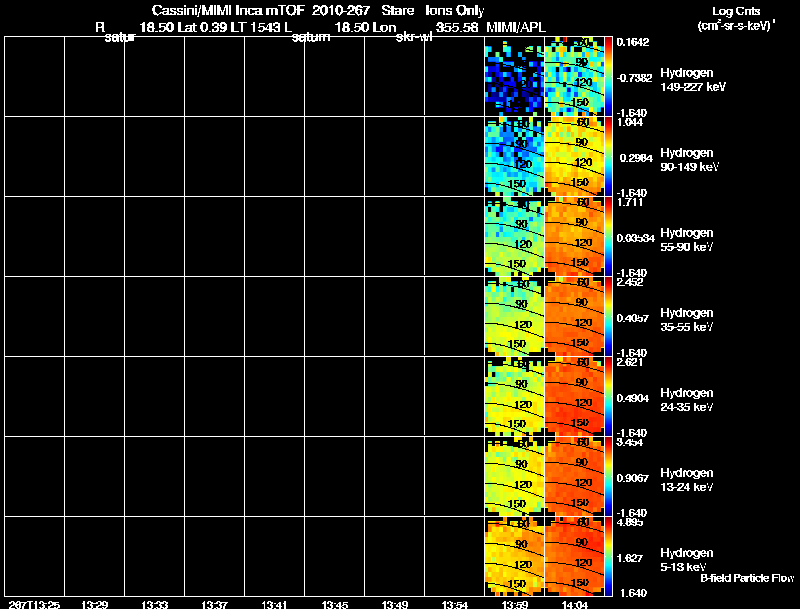The image size is (800, 609).
Task: Click the Log Cnts units header
Action: tap(736, 11)
